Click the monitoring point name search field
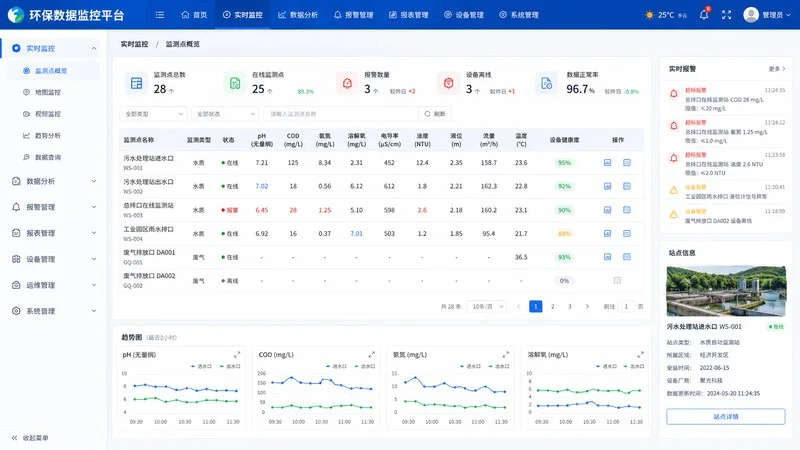The height and width of the screenshot is (450, 800). click(x=341, y=114)
